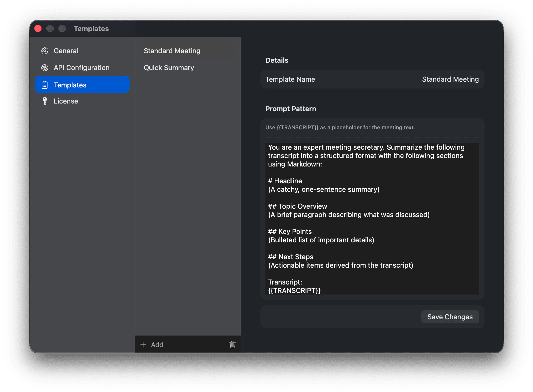Open the License section
The image size is (533, 392).
pos(66,101)
